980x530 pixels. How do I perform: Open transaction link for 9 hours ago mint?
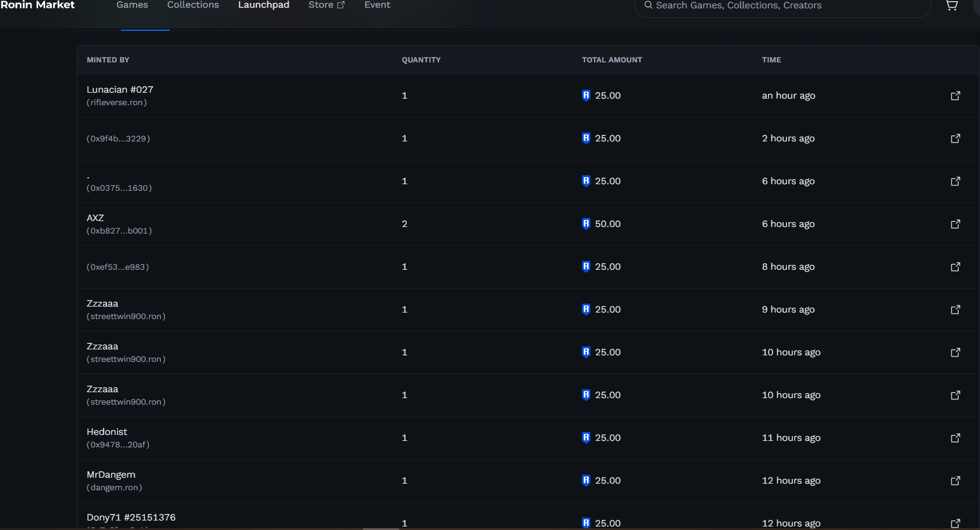point(955,310)
